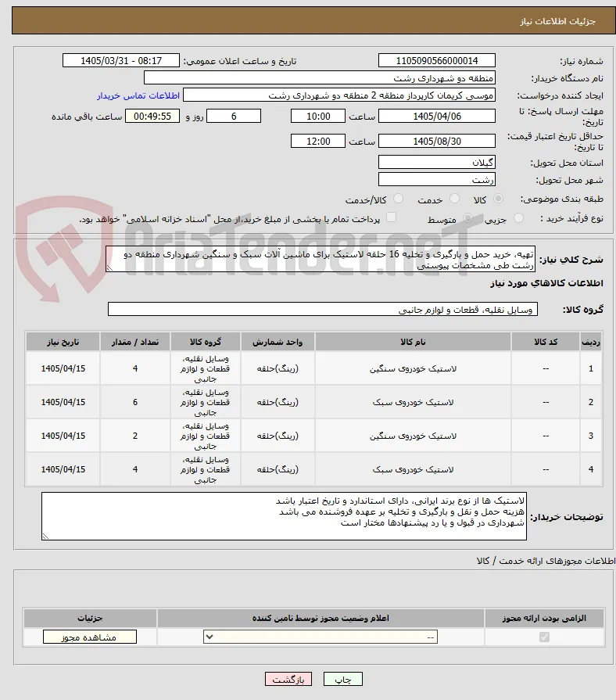
Task: Click the request creator field
Action: coord(339,95)
